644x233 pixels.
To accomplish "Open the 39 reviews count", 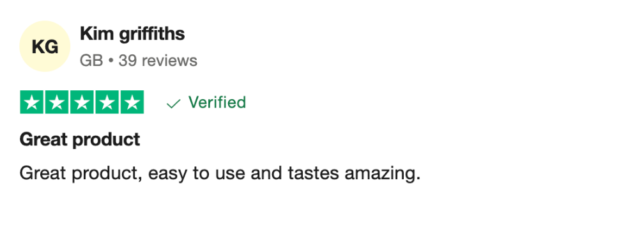I will click(158, 61).
